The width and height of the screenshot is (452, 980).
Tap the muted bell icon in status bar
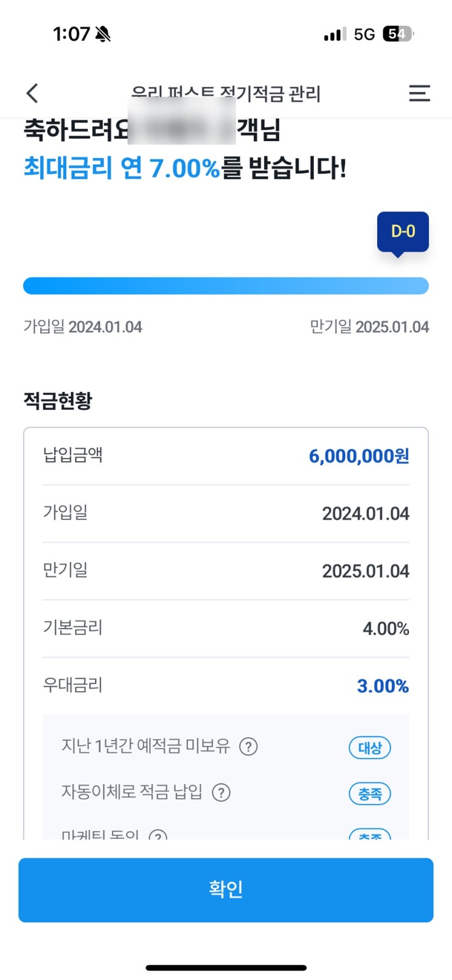click(103, 34)
